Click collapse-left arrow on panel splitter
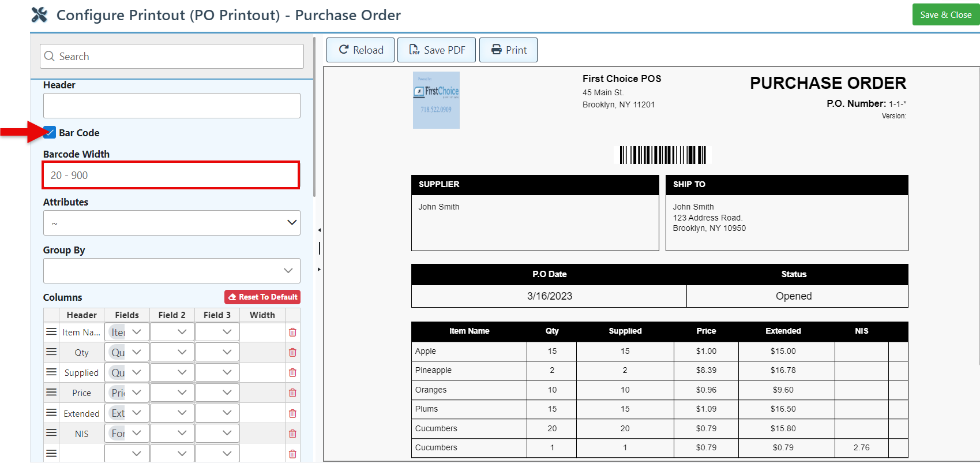 [x=319, y=230]
